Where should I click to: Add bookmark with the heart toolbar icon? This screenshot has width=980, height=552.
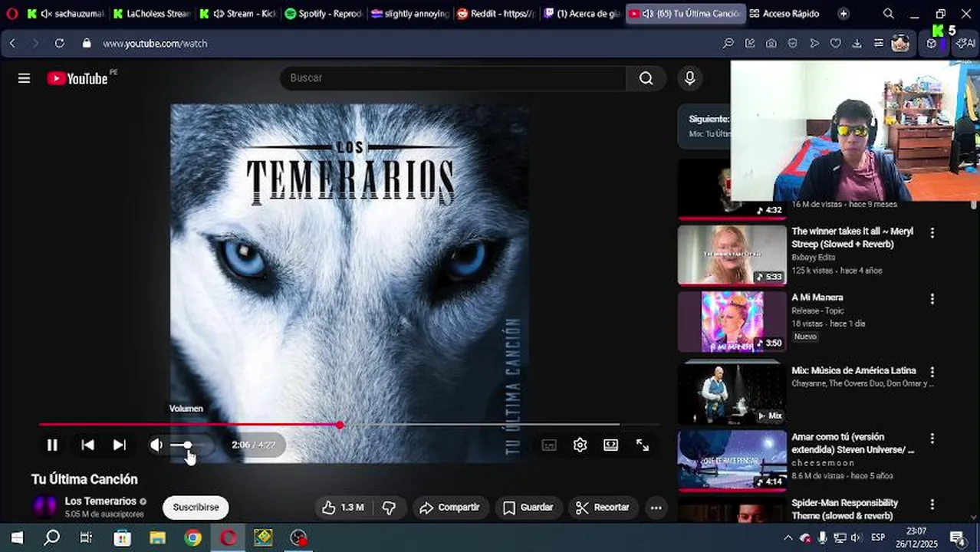click(x=835, y=44)
